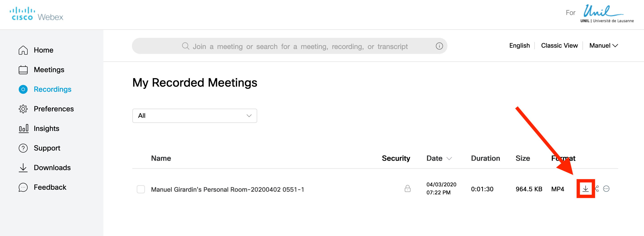Switch to Classic View
Image resolution: width=644 pixels, height=236 pixels.
coord(559,46)
